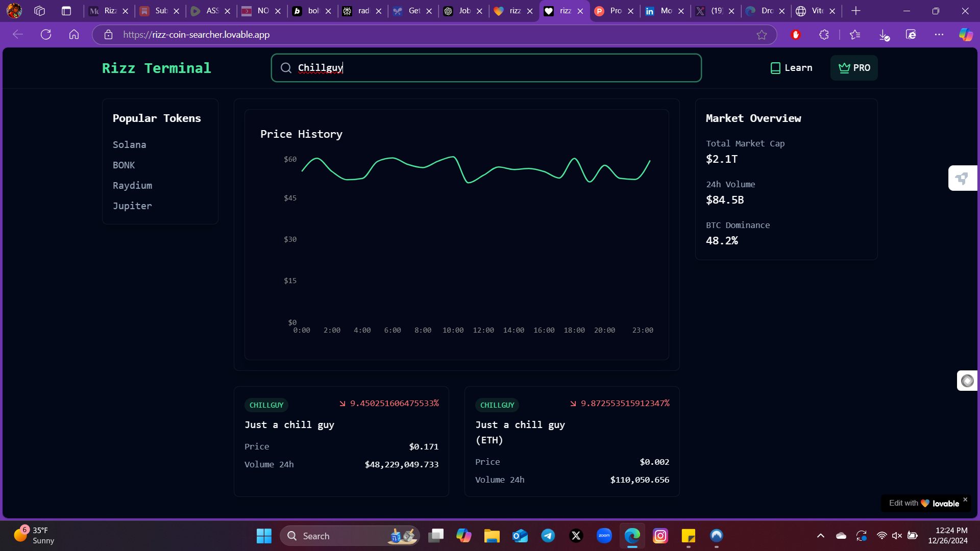
Task: Open the Just a chill guy token card
Action: click(x=341, y=441)
